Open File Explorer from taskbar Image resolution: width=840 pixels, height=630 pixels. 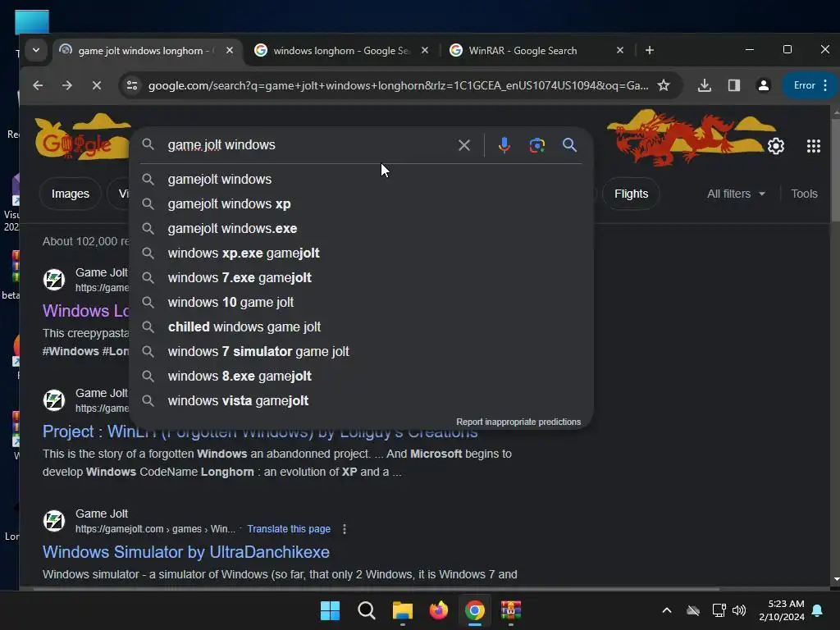[402, 610]
